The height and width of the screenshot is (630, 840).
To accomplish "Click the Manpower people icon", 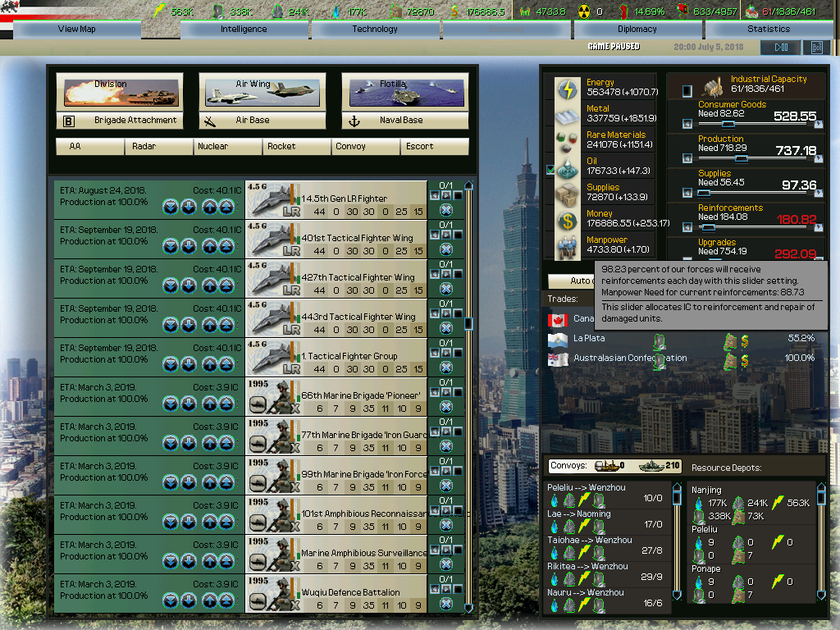I will (x=568, y=246).
